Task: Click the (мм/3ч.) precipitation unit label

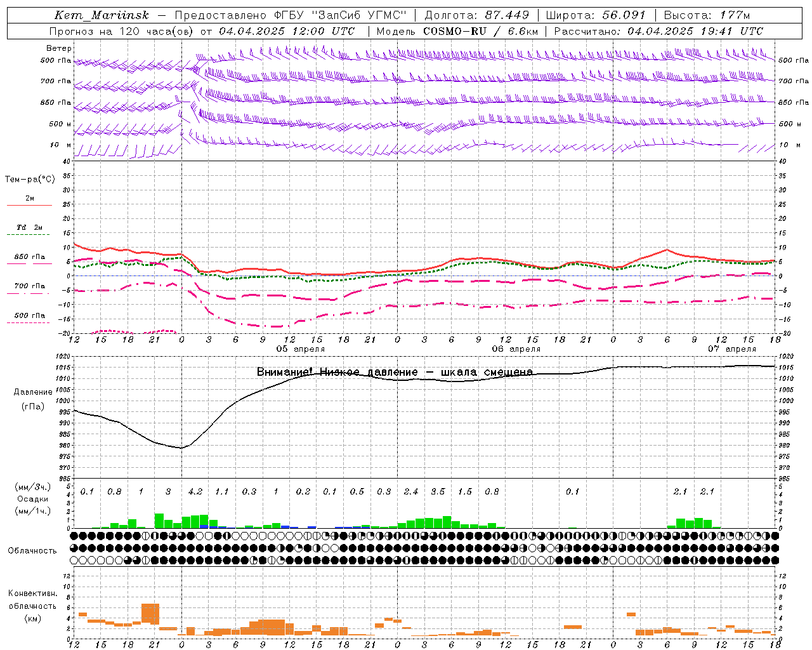Action: pos(32,487)
